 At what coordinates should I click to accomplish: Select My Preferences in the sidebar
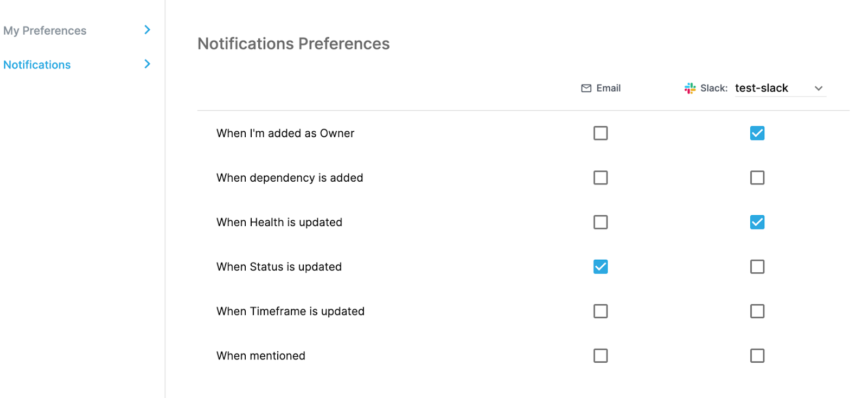45,31
